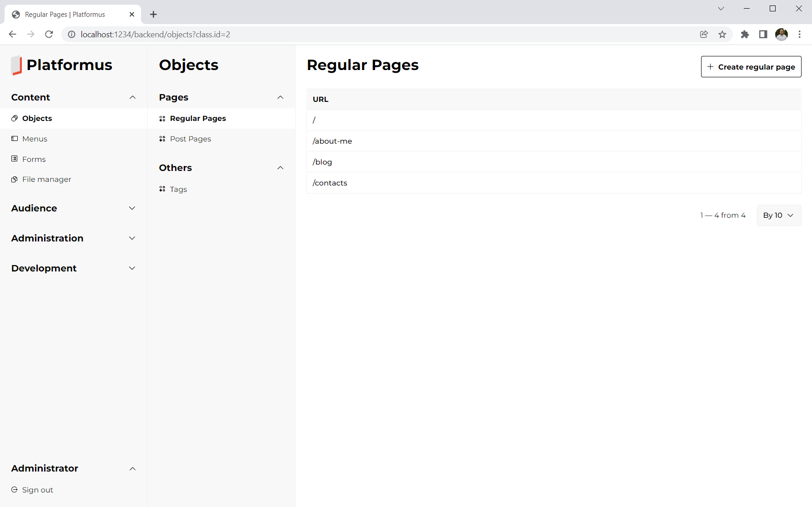Click the File manager sidebar icon

15,179
